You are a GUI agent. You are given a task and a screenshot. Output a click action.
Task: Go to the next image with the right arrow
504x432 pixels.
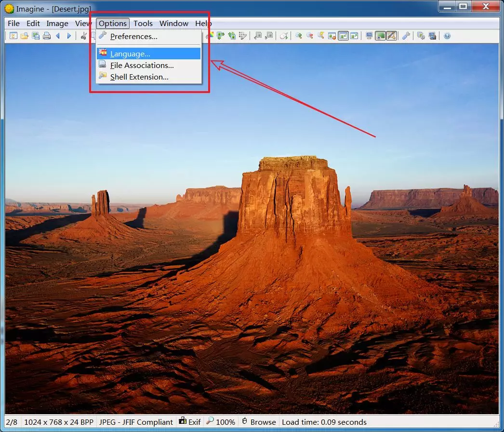pos(69,36)
